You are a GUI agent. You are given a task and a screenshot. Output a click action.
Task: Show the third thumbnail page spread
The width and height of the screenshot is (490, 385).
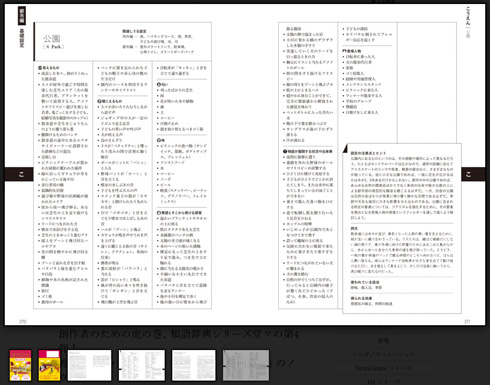point(90,365)
